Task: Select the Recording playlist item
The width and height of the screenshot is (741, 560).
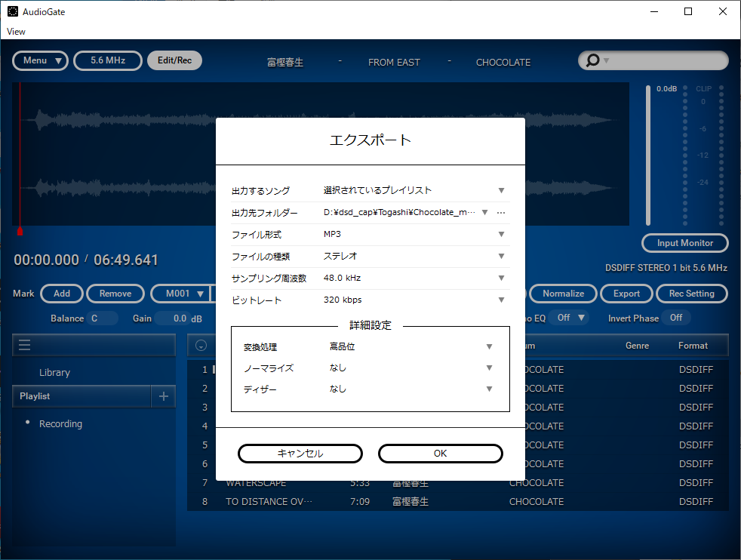Action: [60, 424]
